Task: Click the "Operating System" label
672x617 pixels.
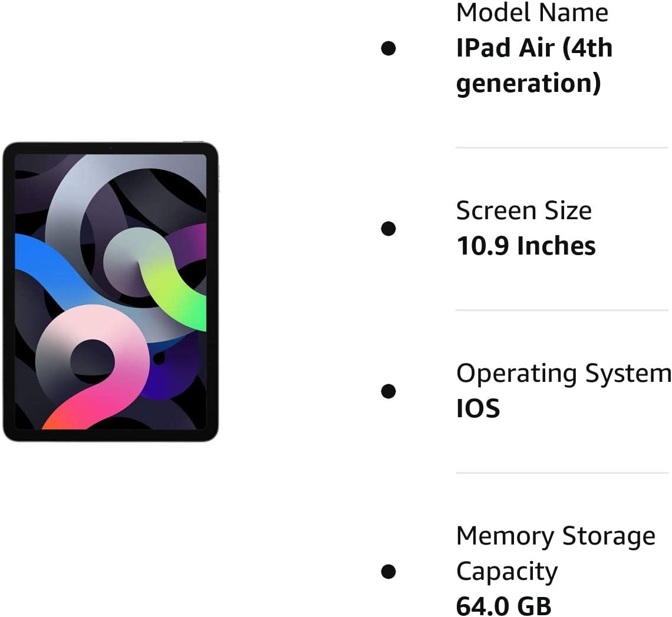Action: [x=563, y=374]
